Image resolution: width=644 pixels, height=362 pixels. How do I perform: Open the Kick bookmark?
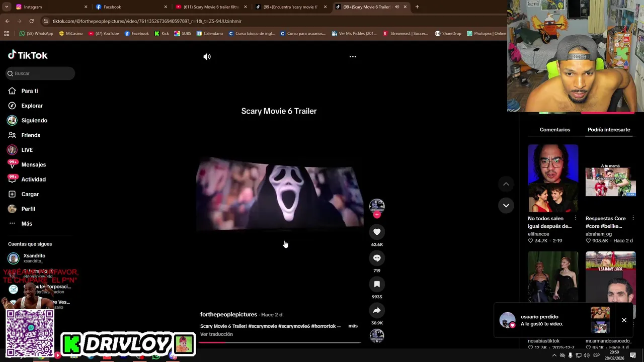coord(162,34)
